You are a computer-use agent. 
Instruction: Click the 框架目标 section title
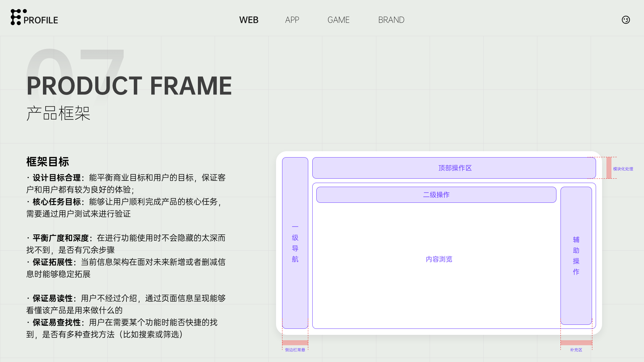48,162
